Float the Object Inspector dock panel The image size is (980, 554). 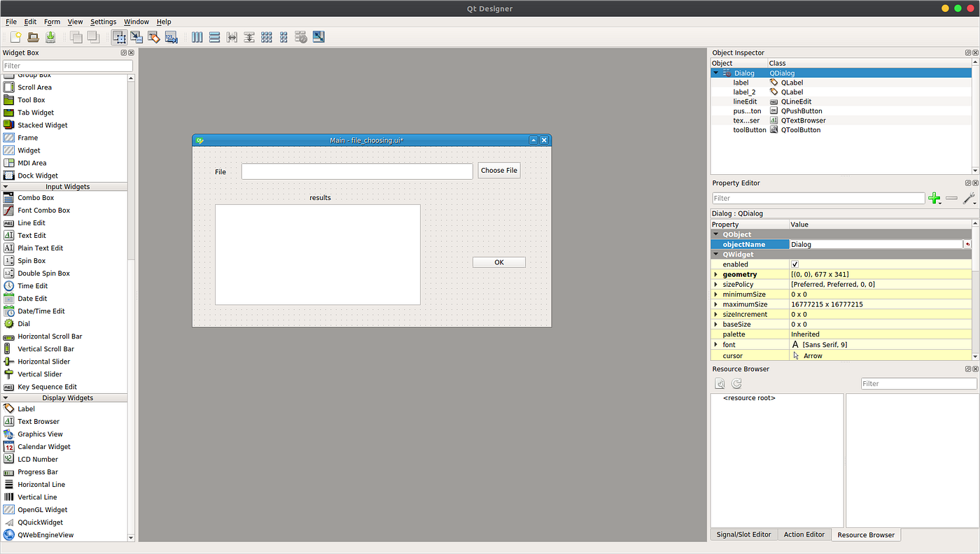point(968,52)
